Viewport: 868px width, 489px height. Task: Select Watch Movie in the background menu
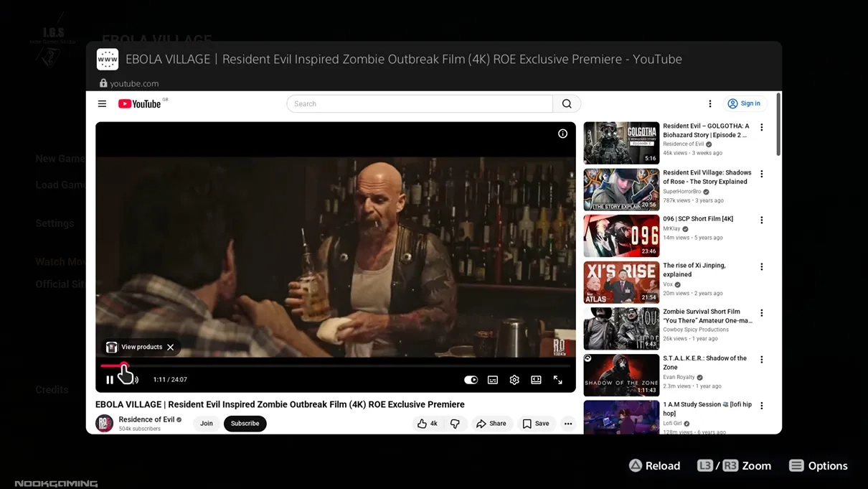pyautogui.click(x=60, y=262)
